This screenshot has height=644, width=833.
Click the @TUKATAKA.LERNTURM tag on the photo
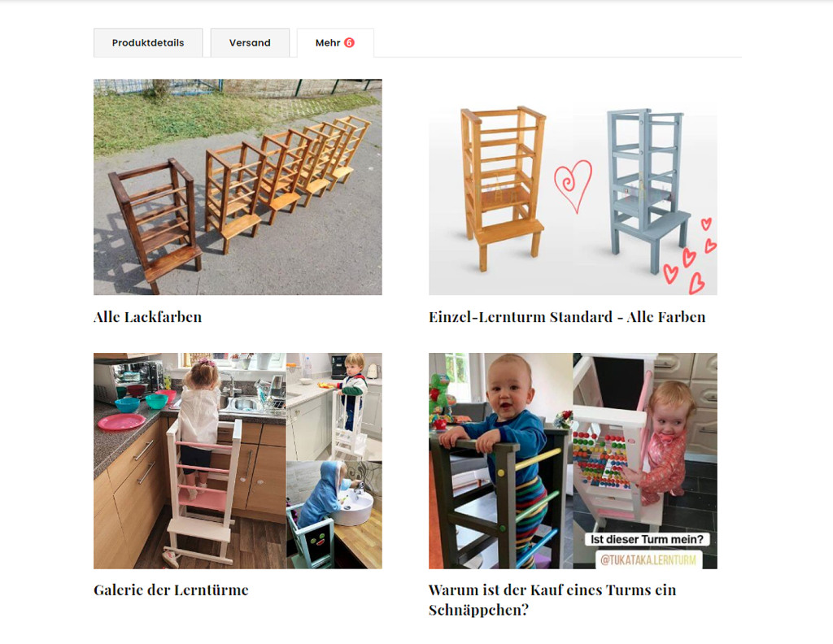[x=648, y=559]
